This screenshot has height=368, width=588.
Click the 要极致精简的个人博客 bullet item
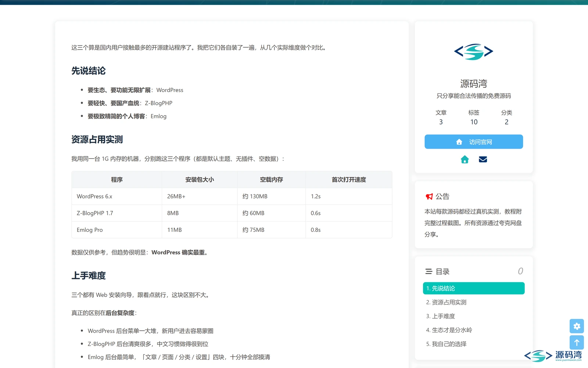pos(127,116)
